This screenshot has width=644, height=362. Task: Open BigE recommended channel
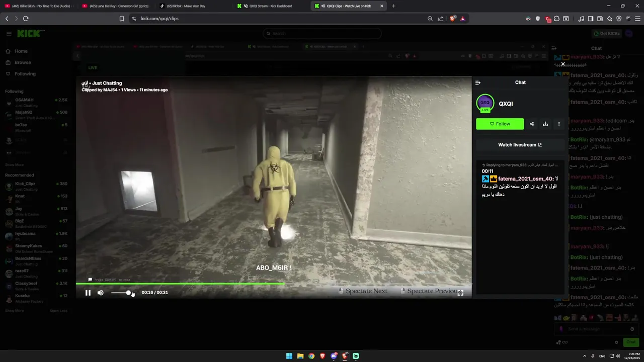[36, 224]
